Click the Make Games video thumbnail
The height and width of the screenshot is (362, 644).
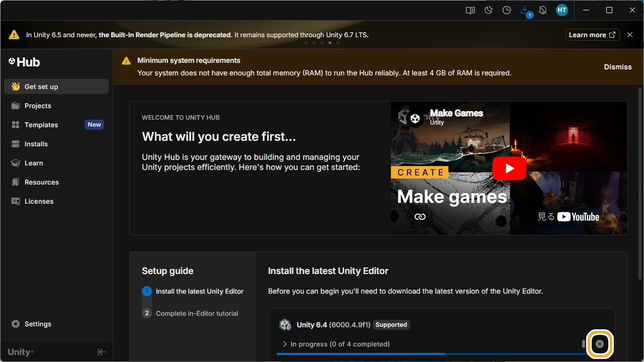pyautogui.click(x=509, y=168)
